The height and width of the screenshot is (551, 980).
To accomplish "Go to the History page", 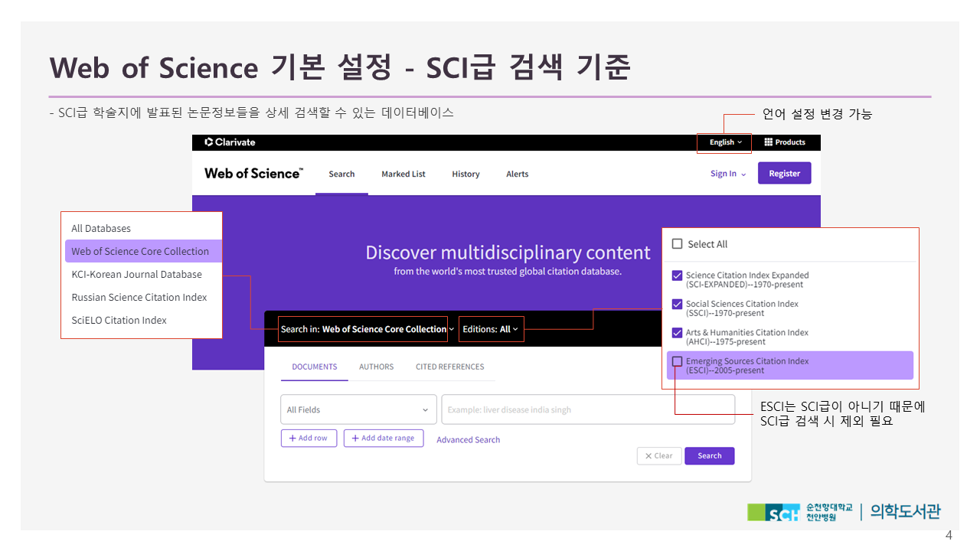I will coord(465,174).
